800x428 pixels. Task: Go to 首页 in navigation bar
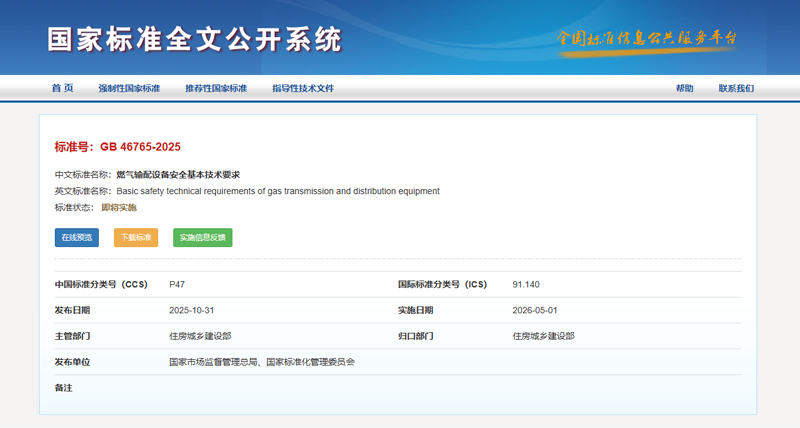(63, 88)
